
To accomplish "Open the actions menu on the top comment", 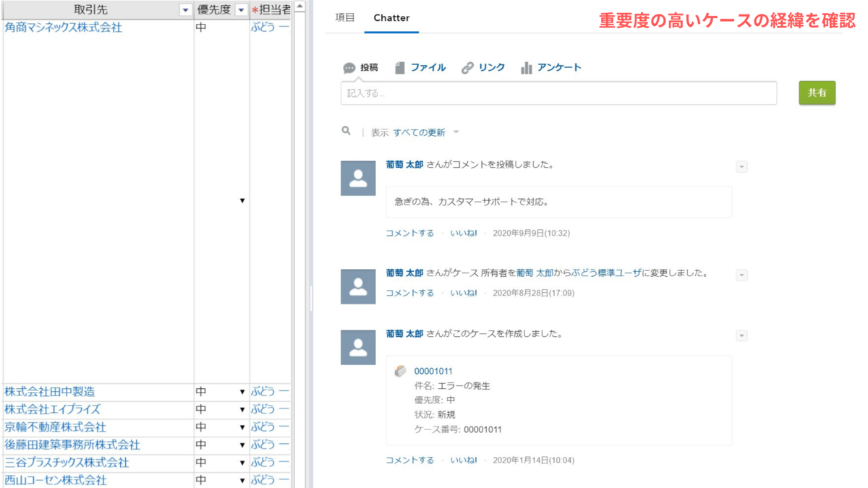I will [x=741, y=166].
